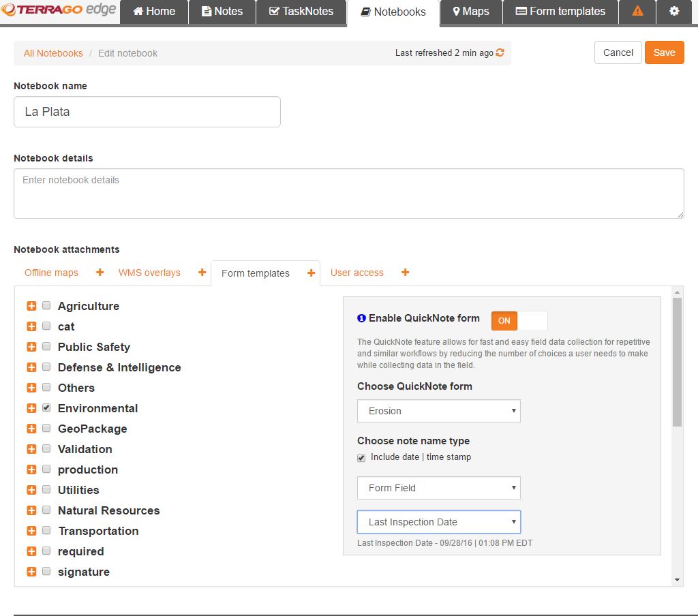
Task: Check the GeoPackage checkbox
Action: pyautogui.click(x=46, y=428)
